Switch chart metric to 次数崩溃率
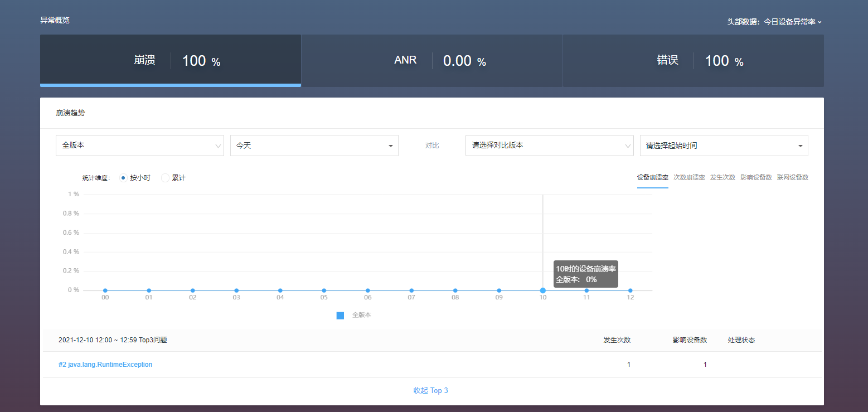The image size is (868, 412). (689, 177)
